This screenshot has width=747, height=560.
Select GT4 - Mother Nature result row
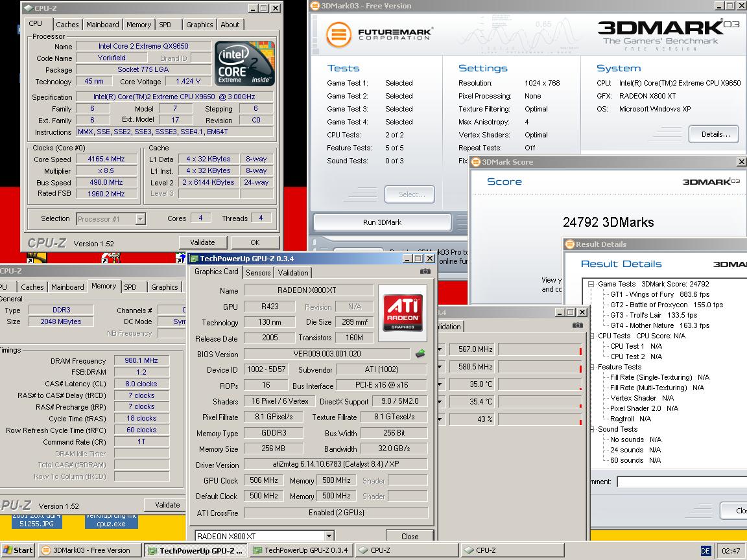660,326
